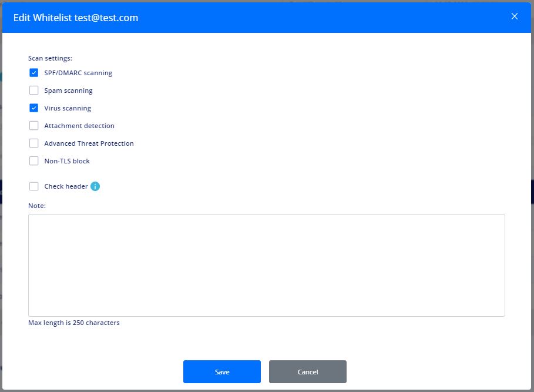Tick Advanced Threat Protection checkbox

(33, 143)
